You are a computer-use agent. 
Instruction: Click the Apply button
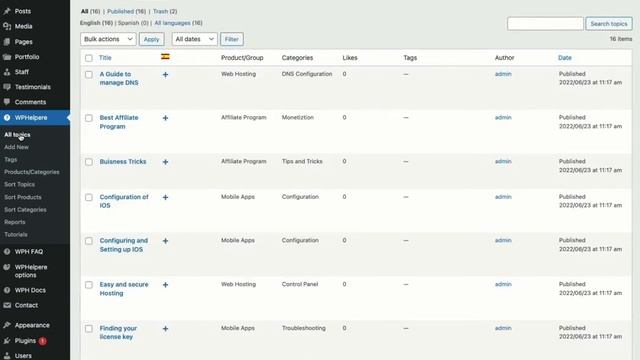[x=151, y=39]
